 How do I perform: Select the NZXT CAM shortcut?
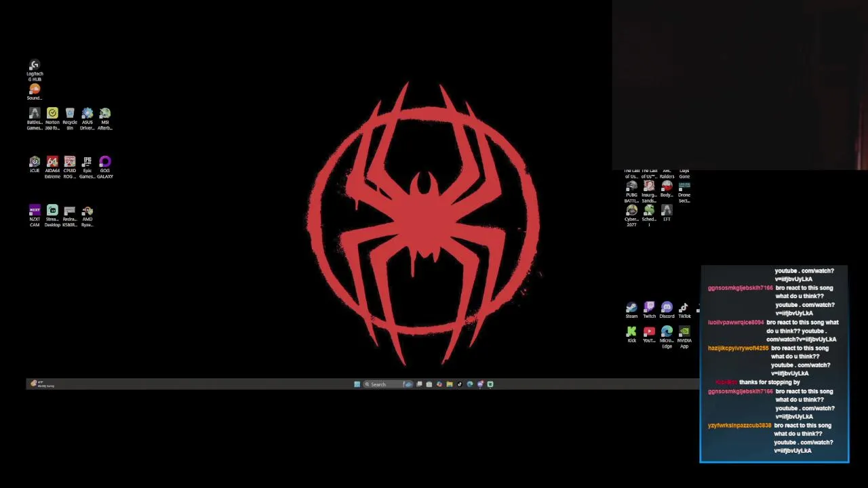click(35, 216)
